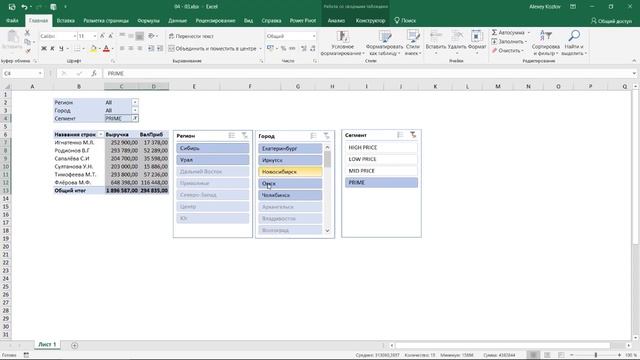Click Перенести текст wrap text button
Image resolution: width=640 pixels, height=360 pixels.
(x=191, y=36)
